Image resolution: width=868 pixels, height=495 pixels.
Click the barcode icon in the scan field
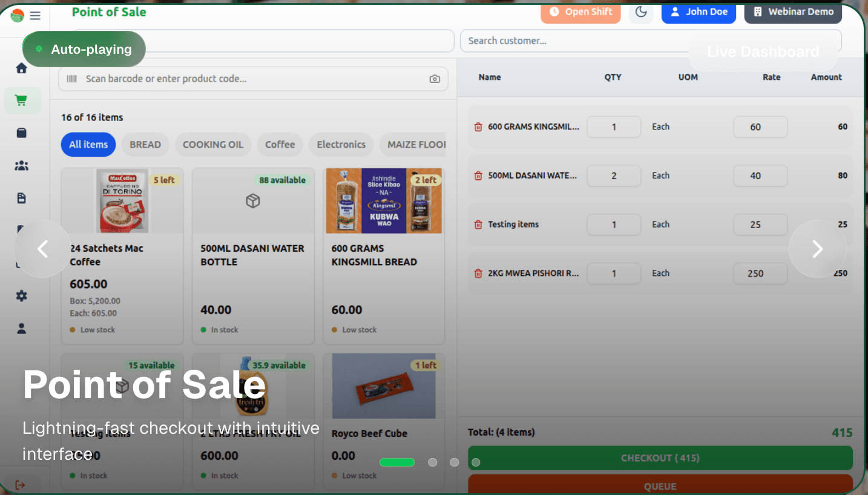point(71,79)
